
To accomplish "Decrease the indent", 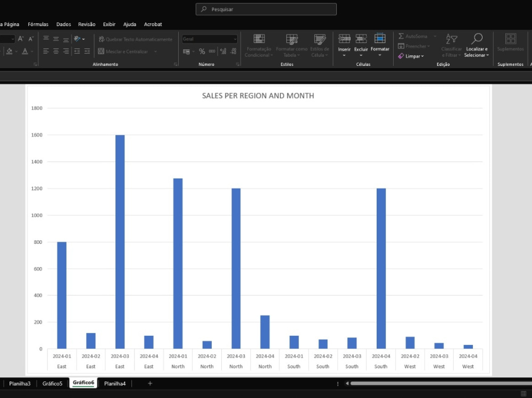I will tap(77, 51).
